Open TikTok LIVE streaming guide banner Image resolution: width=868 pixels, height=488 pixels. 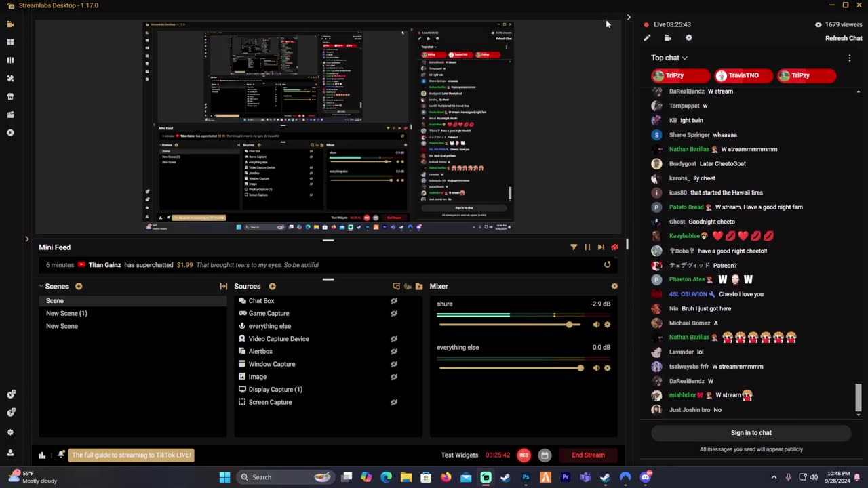(x=132, y=455)
